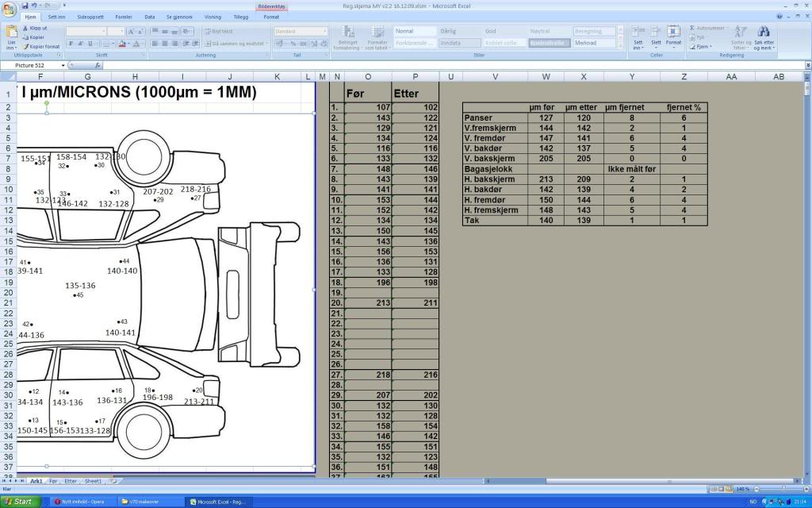This screenshot has height=508, width=812.
Task: Apply the Kontrollcelle cell style
Action: tap(549, 43)
